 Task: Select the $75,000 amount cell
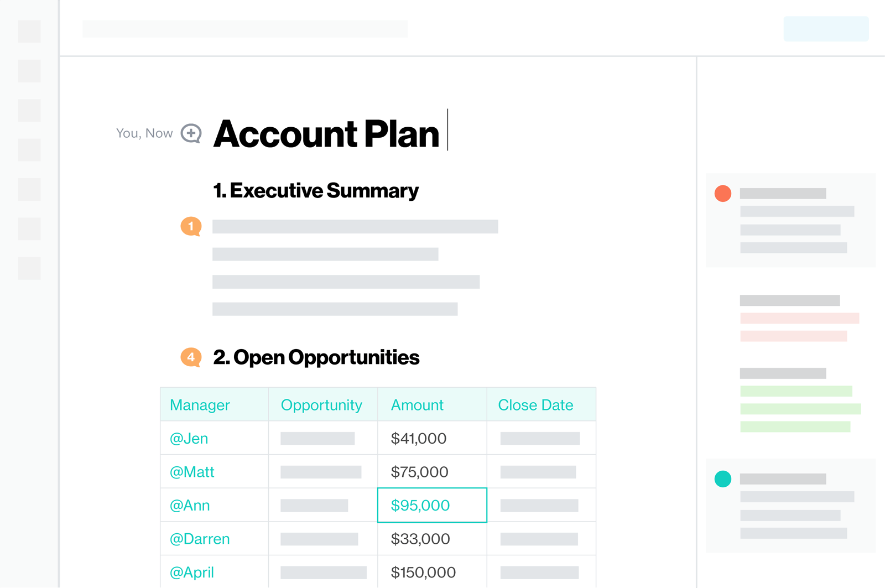(x=419, y=472)
